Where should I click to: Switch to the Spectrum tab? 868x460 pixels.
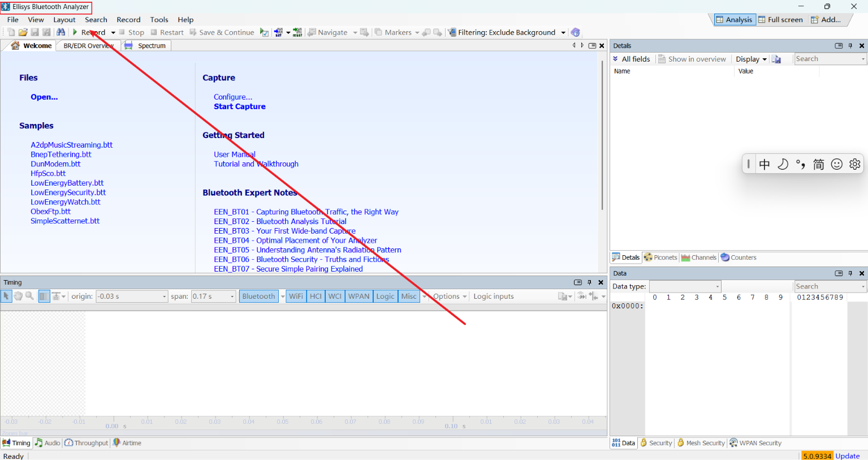[146, 45]
